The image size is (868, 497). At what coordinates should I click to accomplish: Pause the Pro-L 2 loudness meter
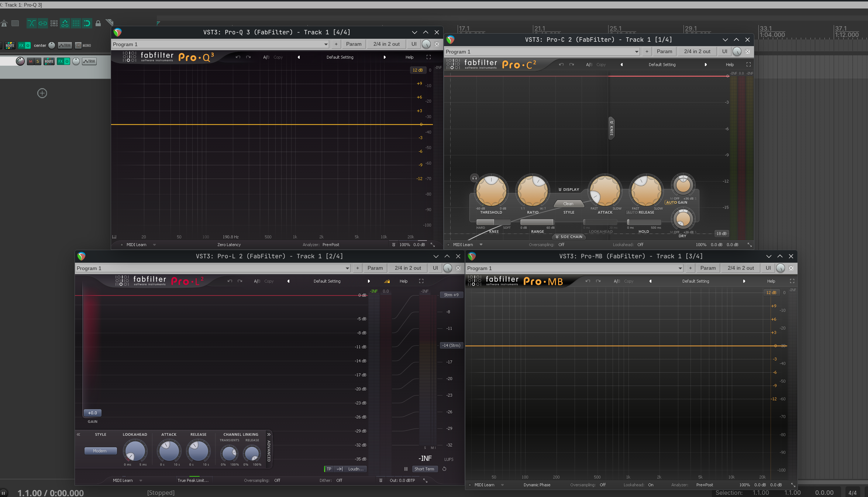tap(406, 469)
